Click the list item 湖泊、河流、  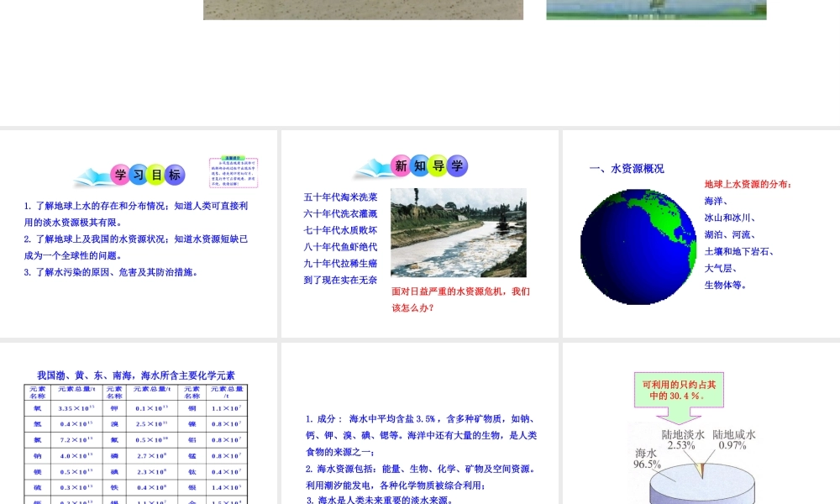pyautogui.click(x=730, y=234)
